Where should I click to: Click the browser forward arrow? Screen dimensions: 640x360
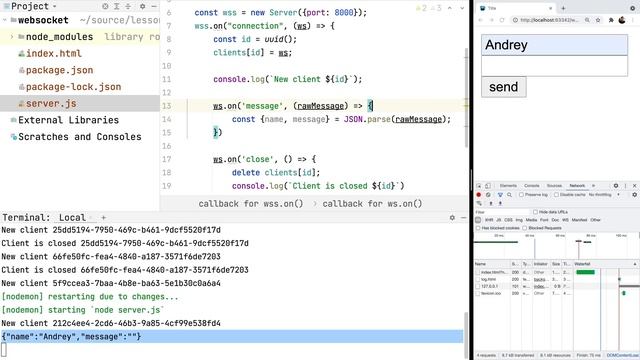click(x=491, y=20)
